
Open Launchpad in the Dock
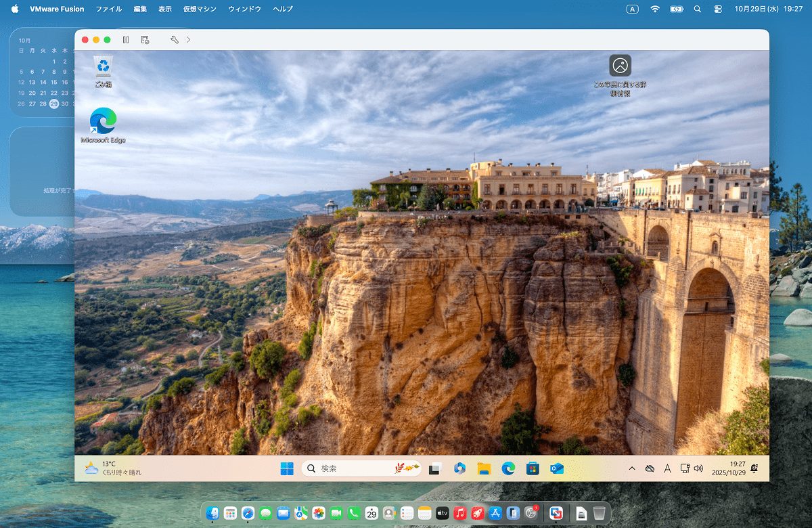(230, 513)
